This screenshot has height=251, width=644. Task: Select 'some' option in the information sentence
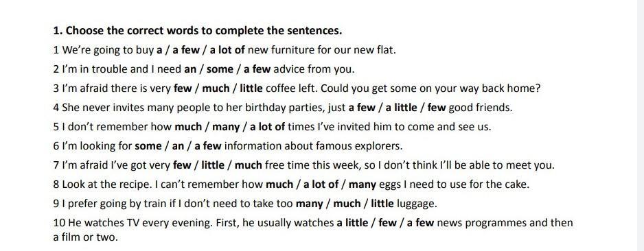[x=148, y=146]
